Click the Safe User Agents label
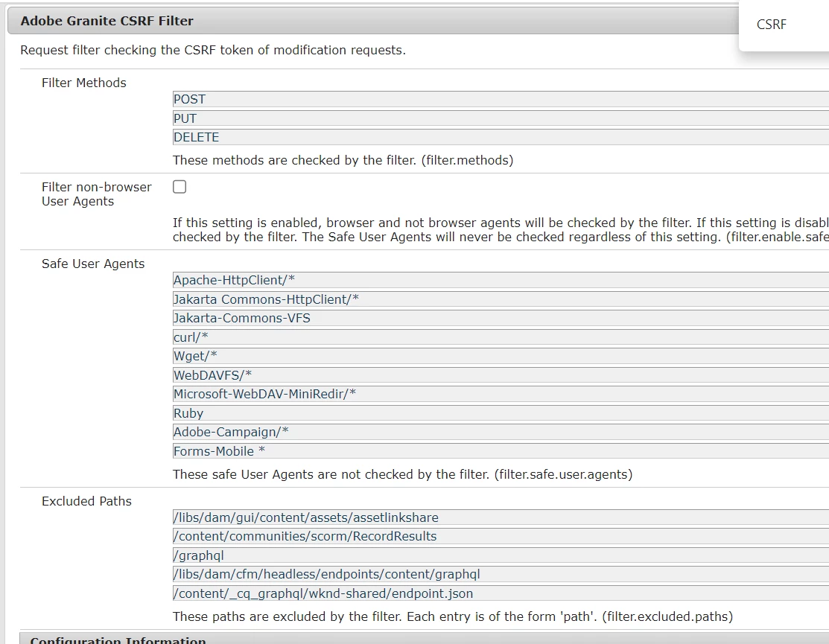The height and width of the screenshot is (644, 829). [93, 264]
